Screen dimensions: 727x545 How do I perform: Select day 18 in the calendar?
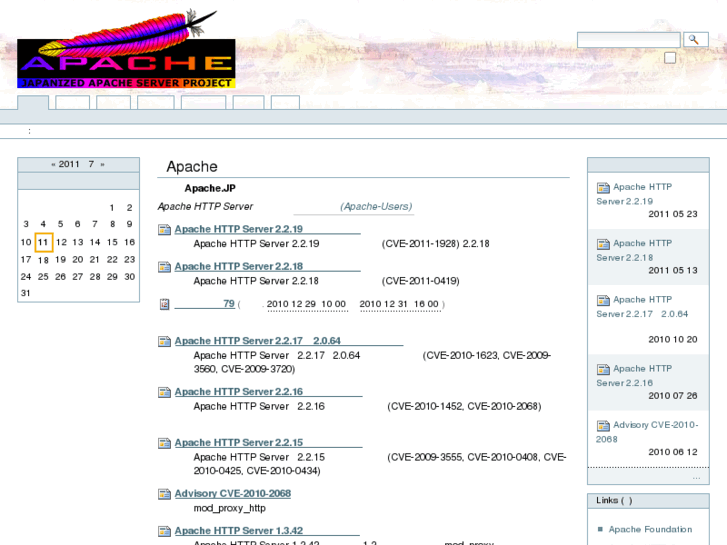click(x=43, y=260)
